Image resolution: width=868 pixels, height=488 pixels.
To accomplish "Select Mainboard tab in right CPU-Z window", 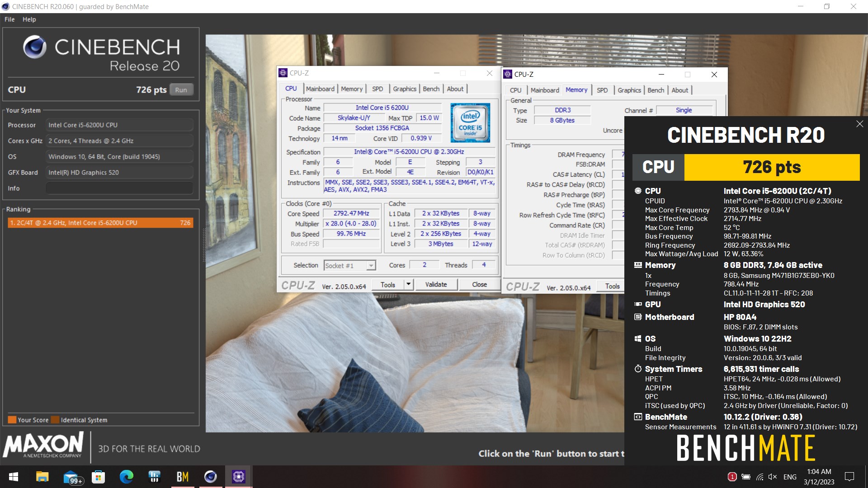I will (545, 90).
